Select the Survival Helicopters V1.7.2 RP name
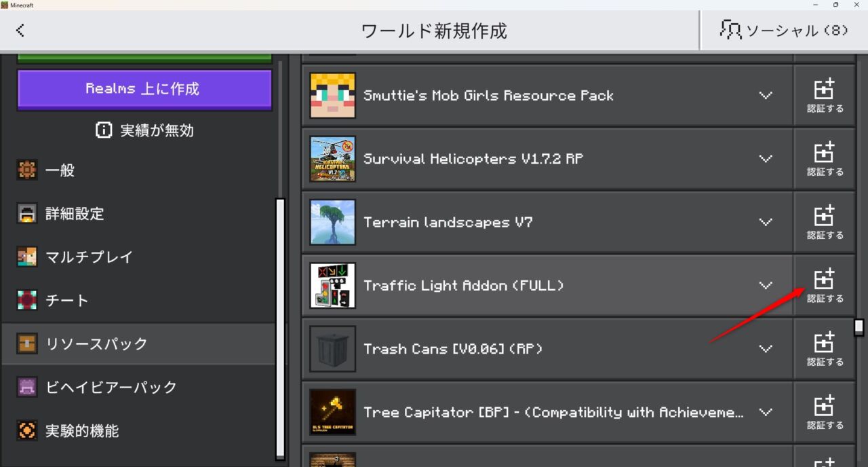The height and width of the screenshot is (467, 868). click(x=473, y=159)
